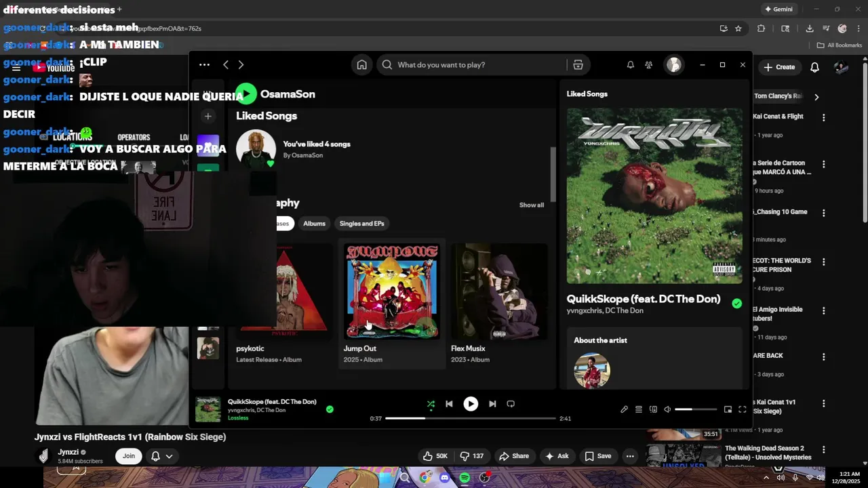Screen dimensions: 868x488
Task: Go back in Spotify navigation
Action: 226,65
